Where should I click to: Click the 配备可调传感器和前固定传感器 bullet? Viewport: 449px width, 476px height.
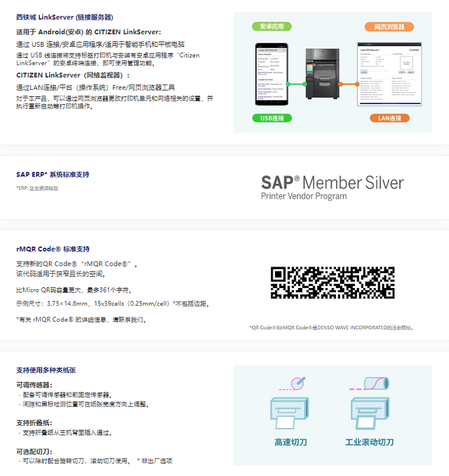point(65,395)
